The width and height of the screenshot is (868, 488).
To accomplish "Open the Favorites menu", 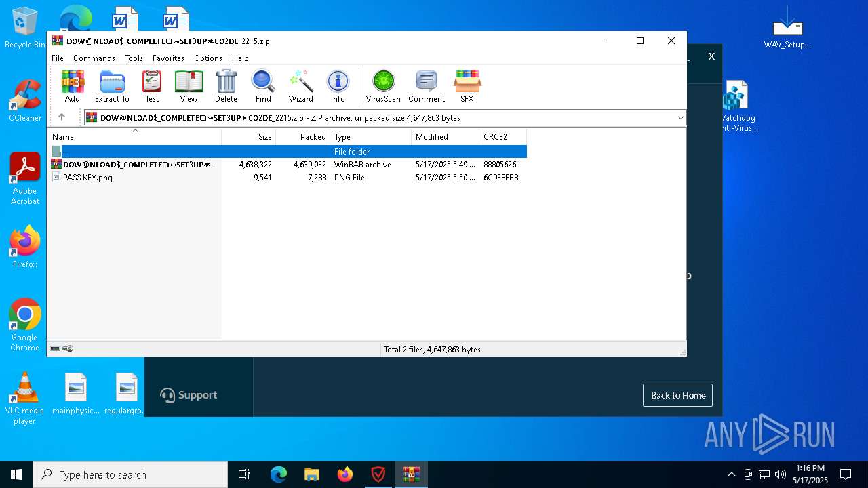I will (x=168, y=58).
